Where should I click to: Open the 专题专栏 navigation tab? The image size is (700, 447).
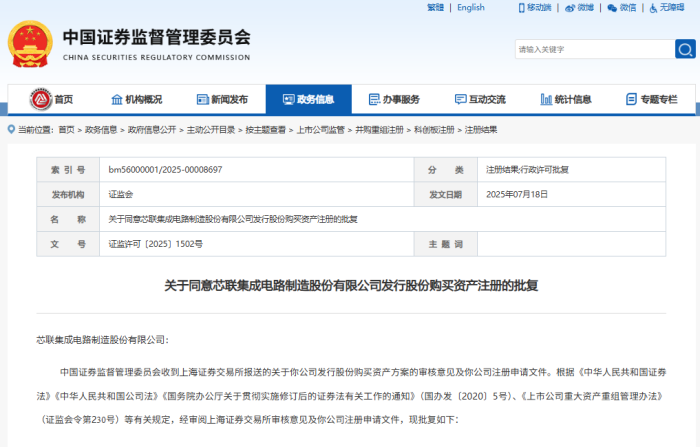pyautogui.click(x=651, y=99)
